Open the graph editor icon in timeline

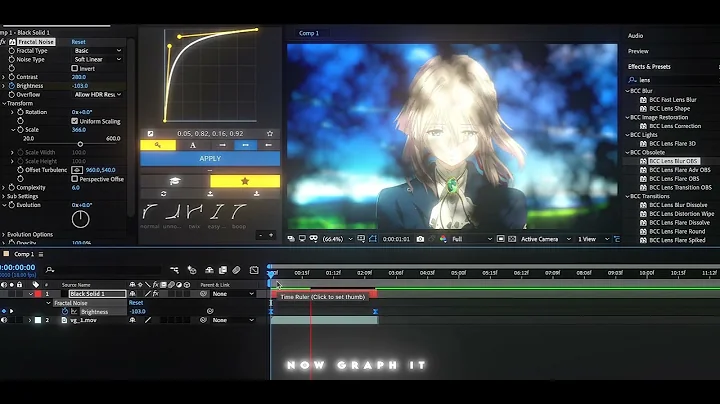[254, 270]
